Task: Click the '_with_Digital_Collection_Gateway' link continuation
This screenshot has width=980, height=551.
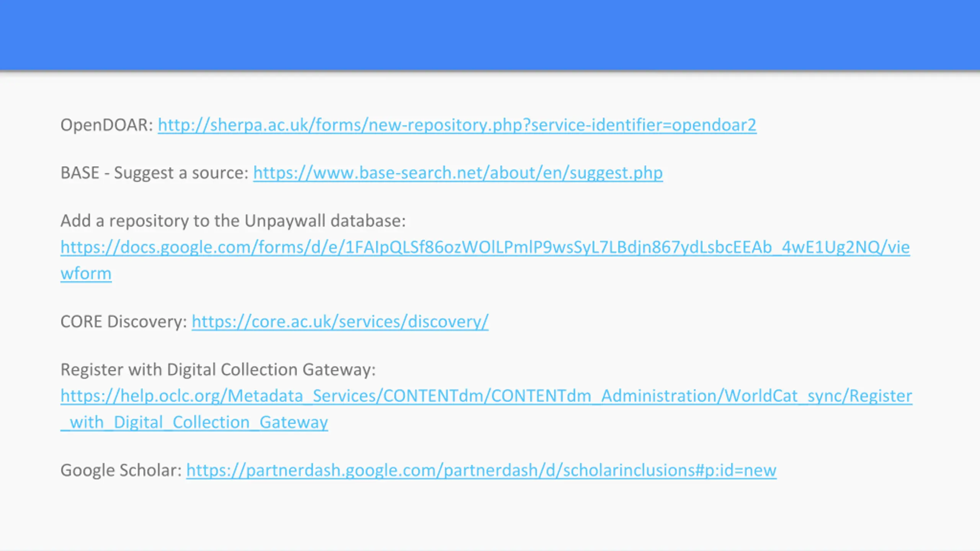Action: click(x=194, y=422)
